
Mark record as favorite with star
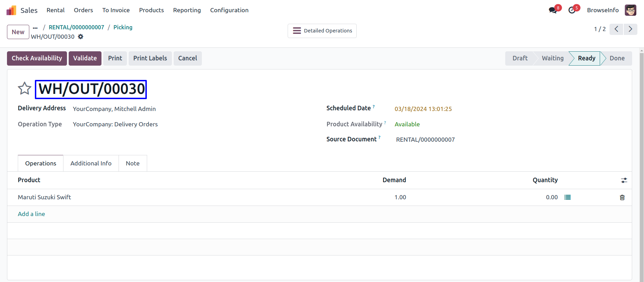24,89
